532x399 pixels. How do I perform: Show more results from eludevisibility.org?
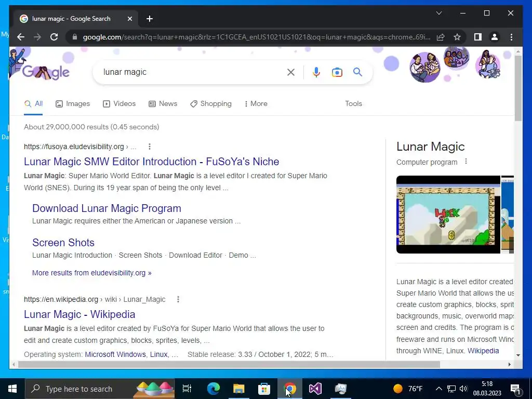coord(91,273)
